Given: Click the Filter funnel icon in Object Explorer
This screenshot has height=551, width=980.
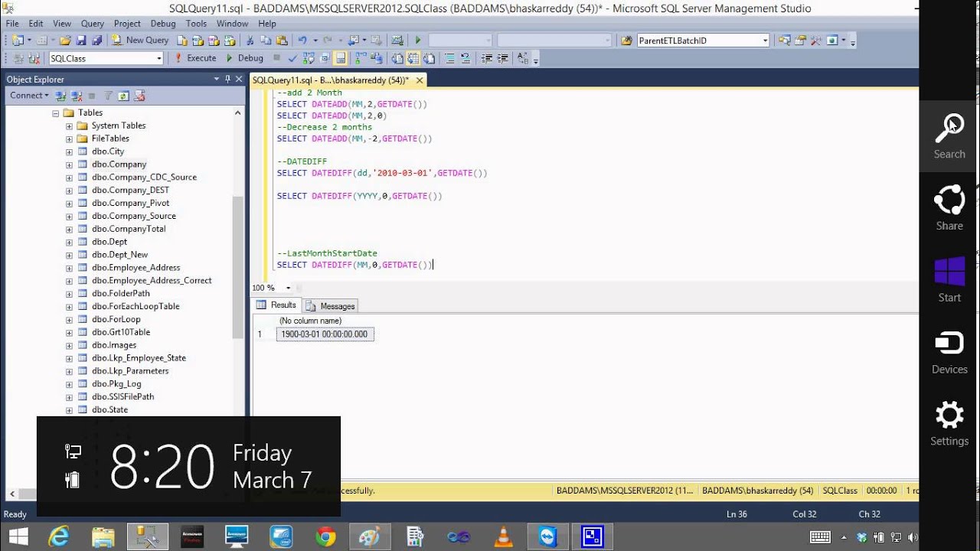Looking at the screenshot, I should coord(108,96).
